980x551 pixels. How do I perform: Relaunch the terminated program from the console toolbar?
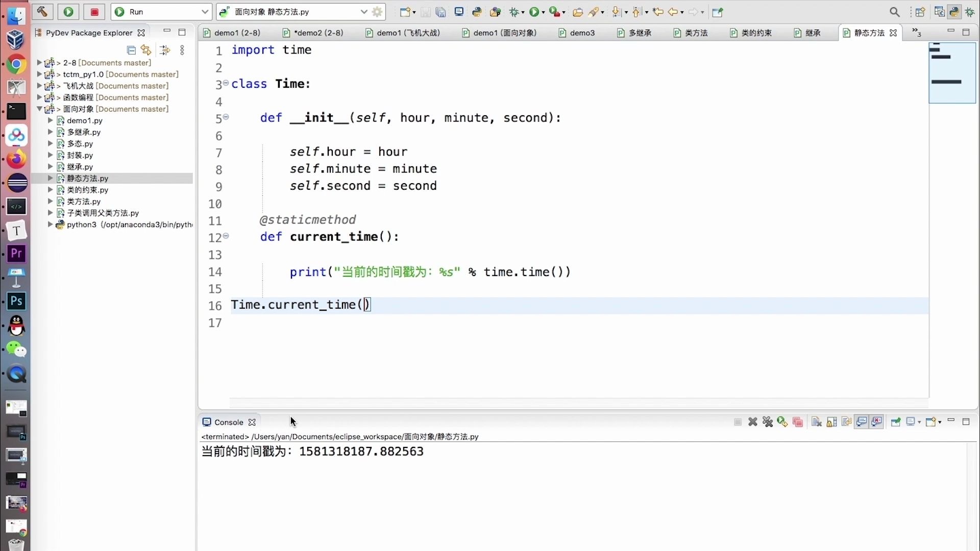tap(782, 422)
